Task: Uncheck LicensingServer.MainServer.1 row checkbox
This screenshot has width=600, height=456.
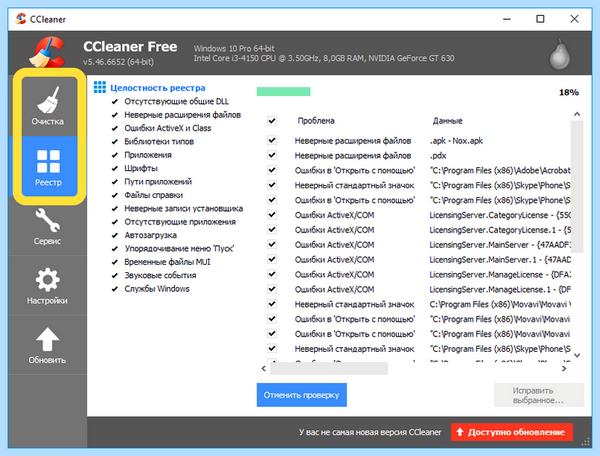Action: coord(272,259)
